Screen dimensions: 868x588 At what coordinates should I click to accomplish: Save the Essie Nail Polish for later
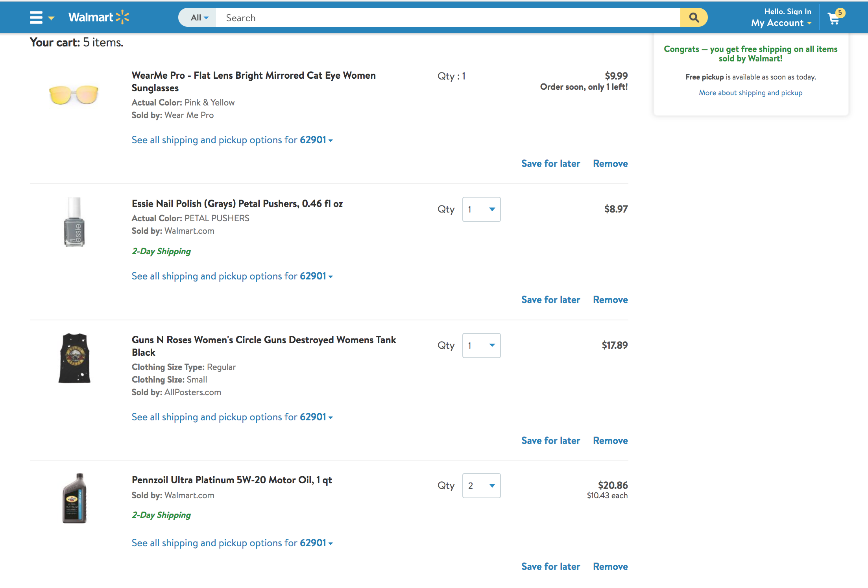click(550, 300)
